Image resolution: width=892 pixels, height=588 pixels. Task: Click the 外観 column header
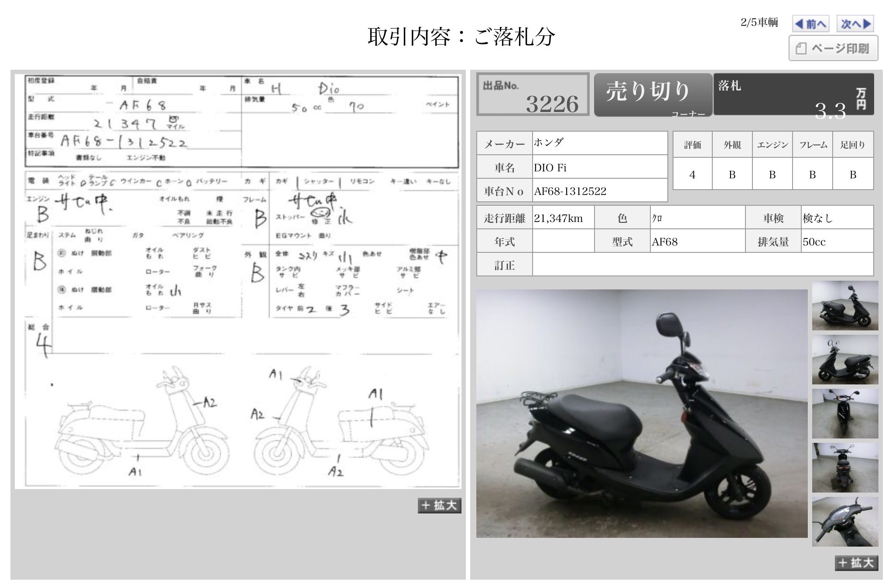point(732,145)
